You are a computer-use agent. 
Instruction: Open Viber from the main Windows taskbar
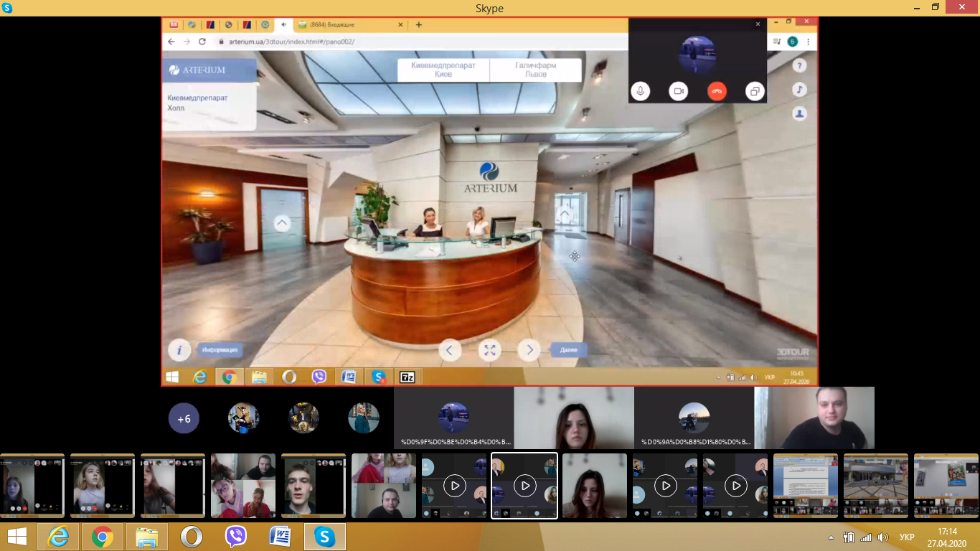236,537
